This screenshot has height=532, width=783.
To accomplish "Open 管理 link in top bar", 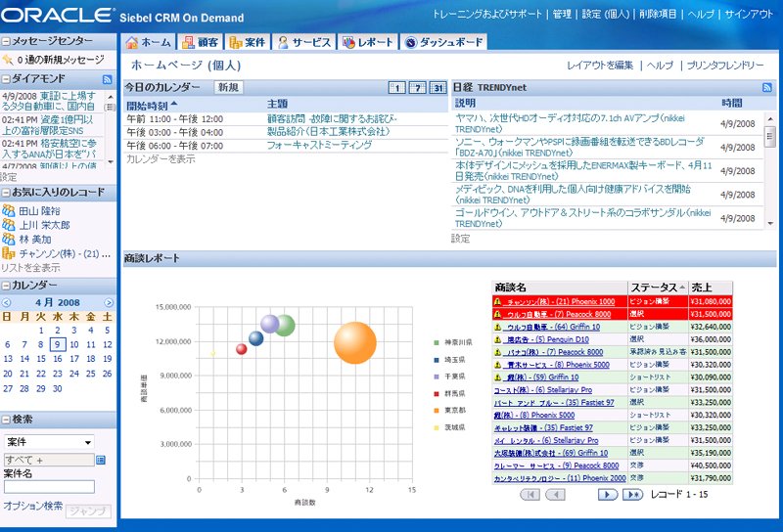I will pos(562,15).
